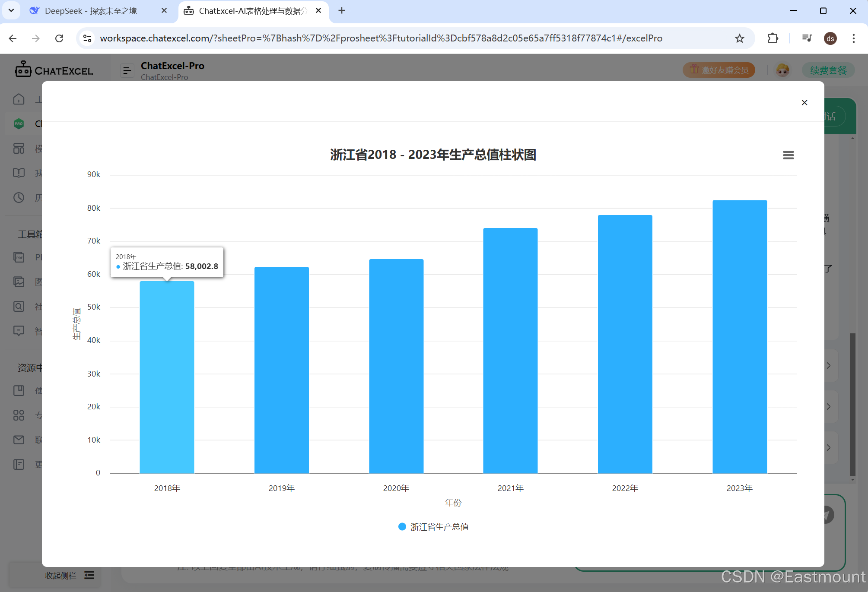Open the media control icon in toolbar
Image resolution: width=868 pixels, height=592 pixels.
click(x=807, y=38)
